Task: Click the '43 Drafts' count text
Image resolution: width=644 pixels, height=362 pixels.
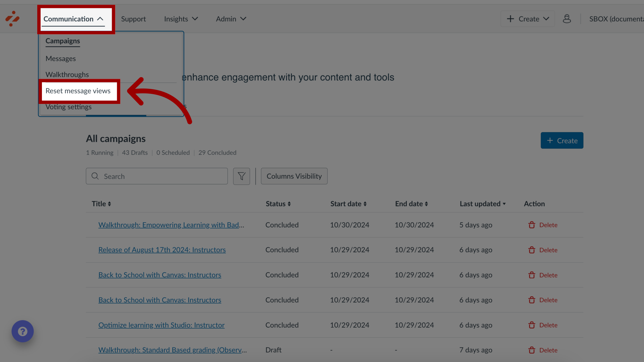Action: 135,153
